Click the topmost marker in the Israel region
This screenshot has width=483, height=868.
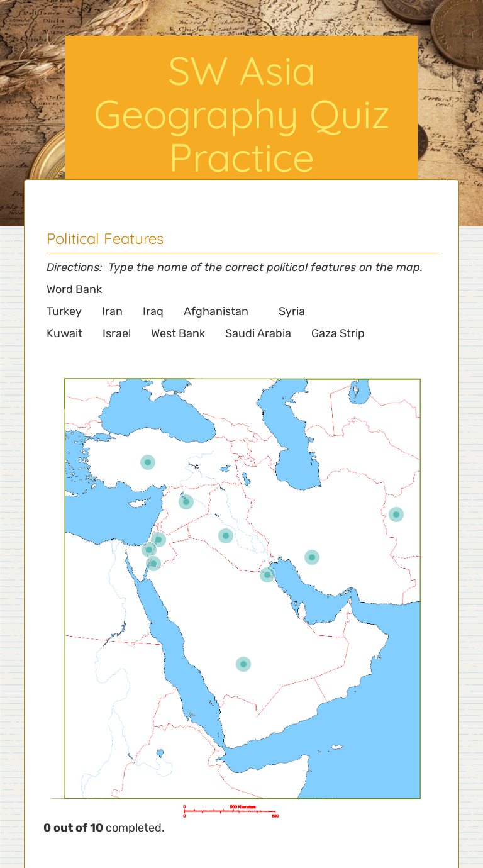coord(158,539)
